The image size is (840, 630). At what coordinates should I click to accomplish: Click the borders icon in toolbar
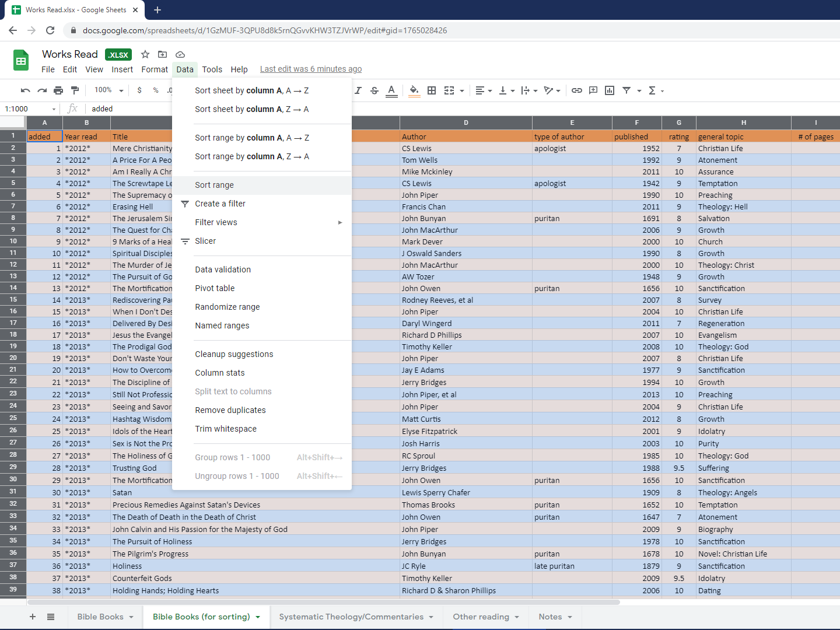tap(432, 90)
